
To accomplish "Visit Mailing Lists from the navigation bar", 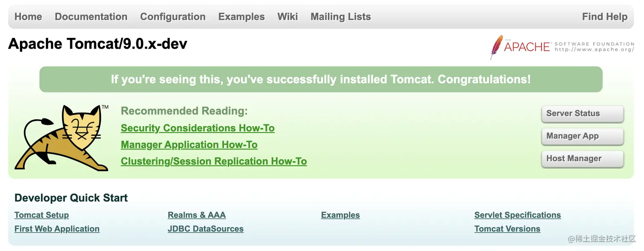I will (x=341, y=17).
